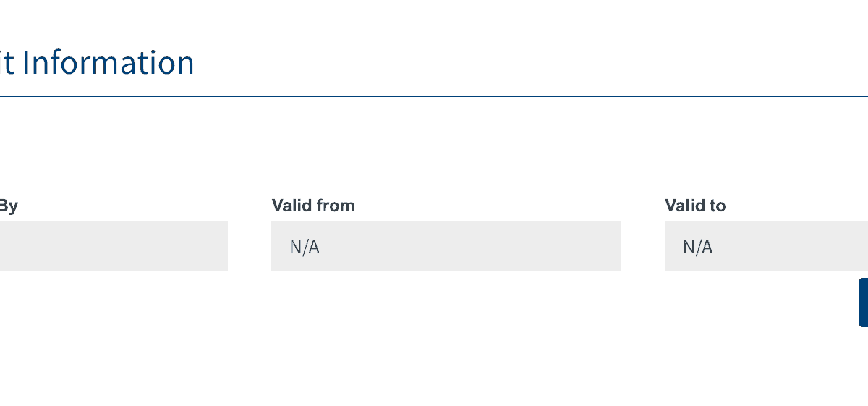
Task: Click gap between By and Valid from fields
Action: coord(250,246)
